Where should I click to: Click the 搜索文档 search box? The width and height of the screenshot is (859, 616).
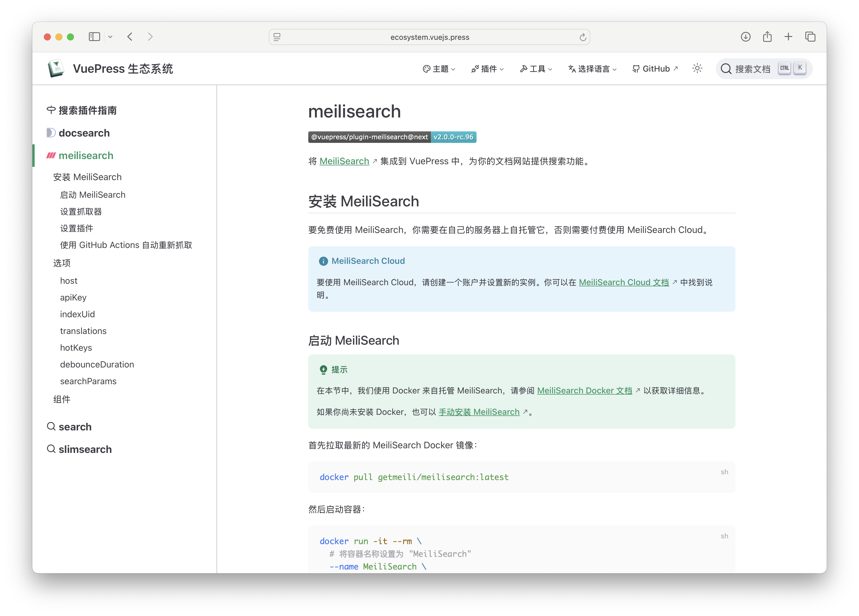[752, 69]
